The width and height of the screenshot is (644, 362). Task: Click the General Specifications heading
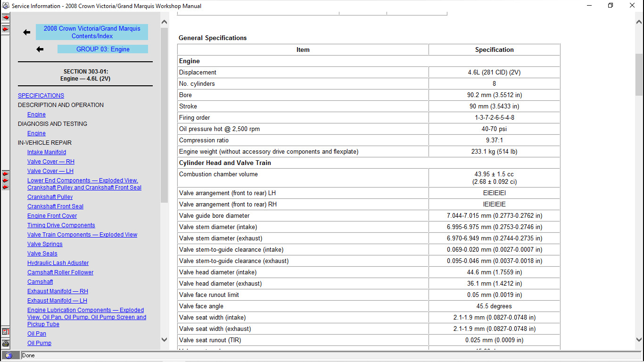pos(213,38)
